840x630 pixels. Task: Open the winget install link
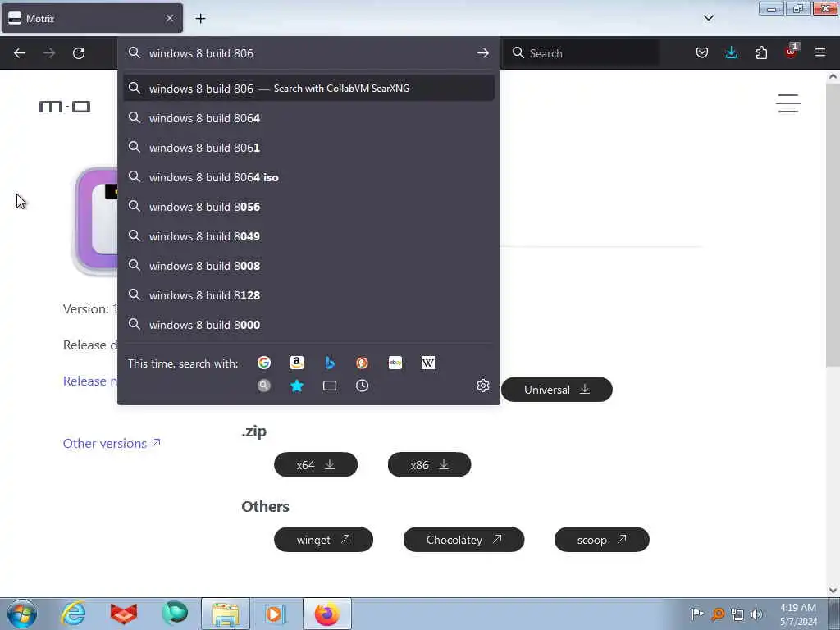click(323, 540)
